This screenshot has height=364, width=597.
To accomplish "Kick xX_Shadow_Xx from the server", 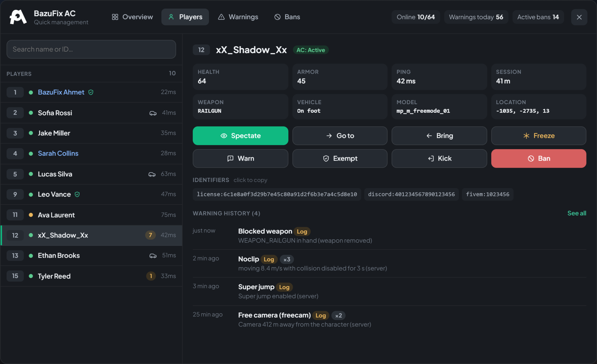I will pos(439,158).
